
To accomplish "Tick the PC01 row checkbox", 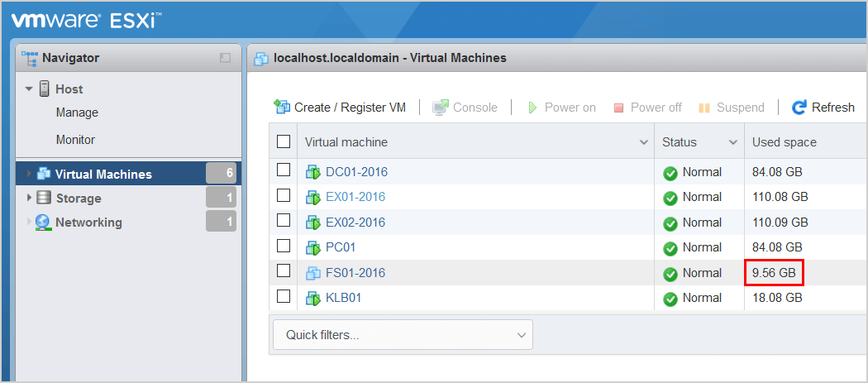I will tap(284, 246).
